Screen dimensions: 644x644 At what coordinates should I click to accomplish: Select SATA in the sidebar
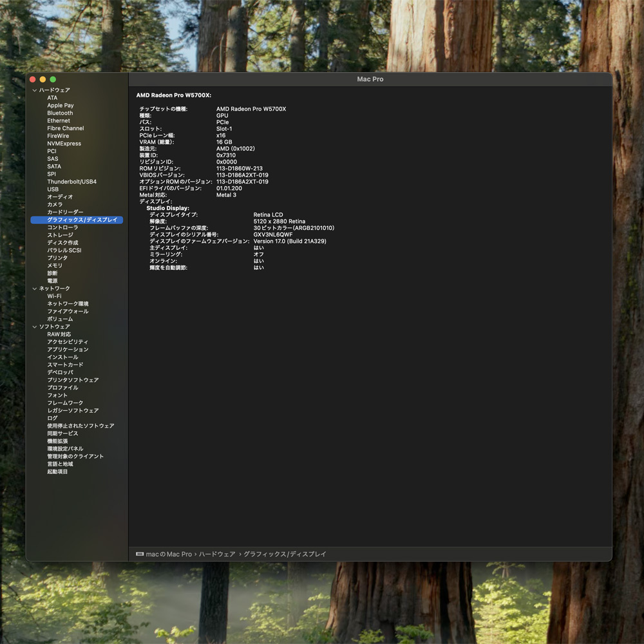pyautogui.click(x=54, y=166)
